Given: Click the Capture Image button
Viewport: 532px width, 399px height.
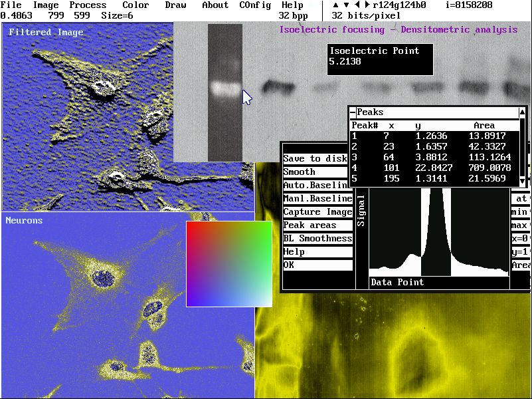Looking at the screenshot, I should [318, 212].
